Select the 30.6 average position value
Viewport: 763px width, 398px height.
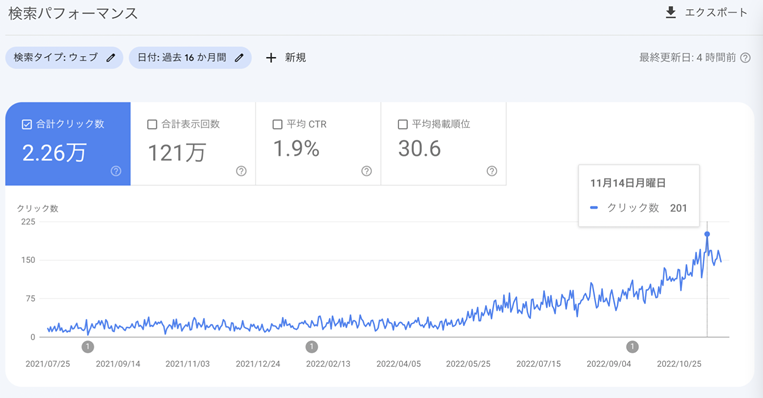(x=419, y=148)
